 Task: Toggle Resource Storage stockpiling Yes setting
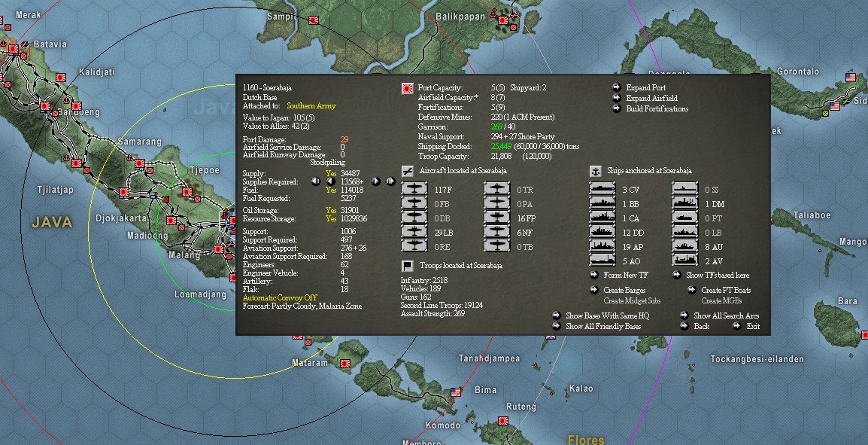(330, 219)
